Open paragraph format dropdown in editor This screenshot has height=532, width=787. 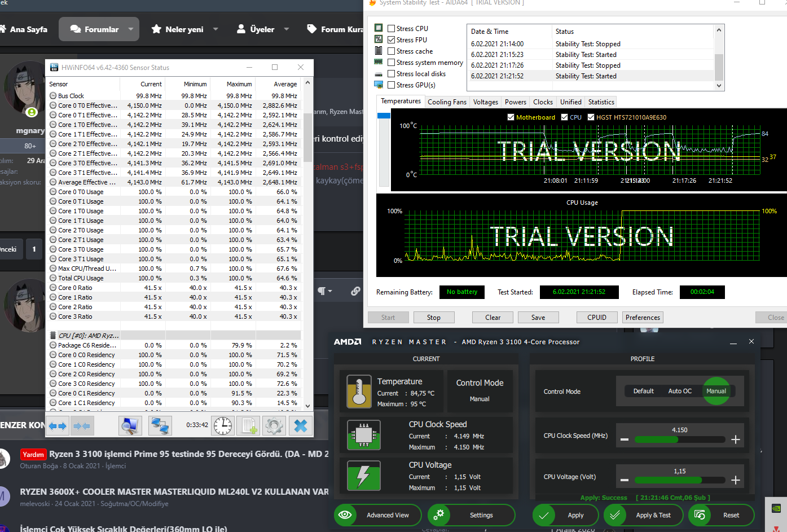(x=324, y=291)
